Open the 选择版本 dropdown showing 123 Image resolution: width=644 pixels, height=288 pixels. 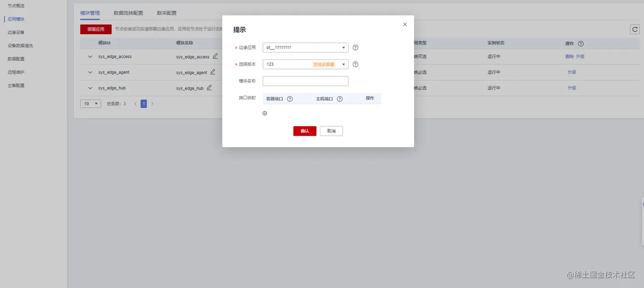305,64
